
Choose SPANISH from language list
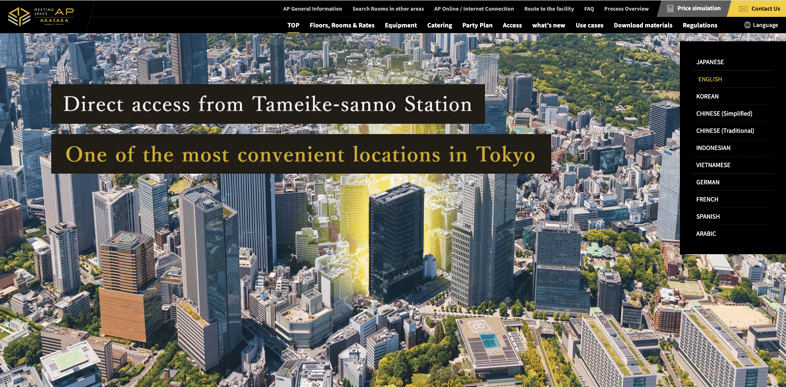(708, 217)
